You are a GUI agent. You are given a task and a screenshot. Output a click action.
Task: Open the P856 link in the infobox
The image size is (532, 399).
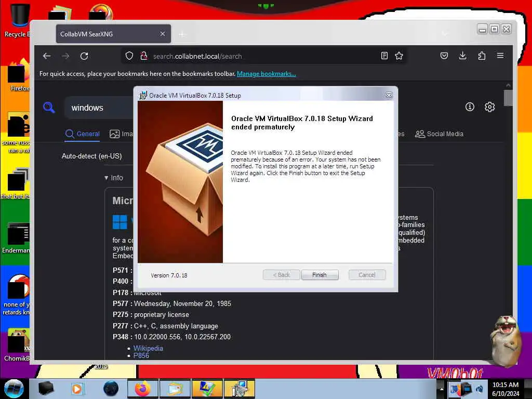pyautogui.click(x=141, y=355)
